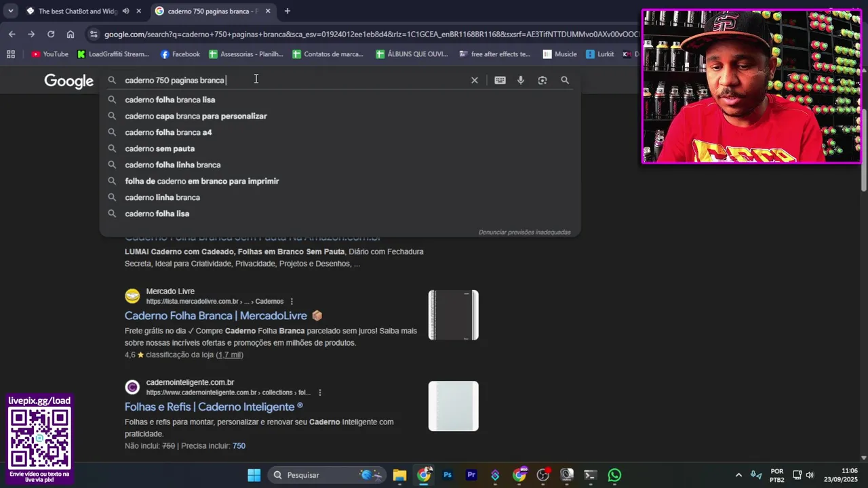Go back with the browser back arrow
The width and height of the screenshot is (868, 488).
pos(12,34)
